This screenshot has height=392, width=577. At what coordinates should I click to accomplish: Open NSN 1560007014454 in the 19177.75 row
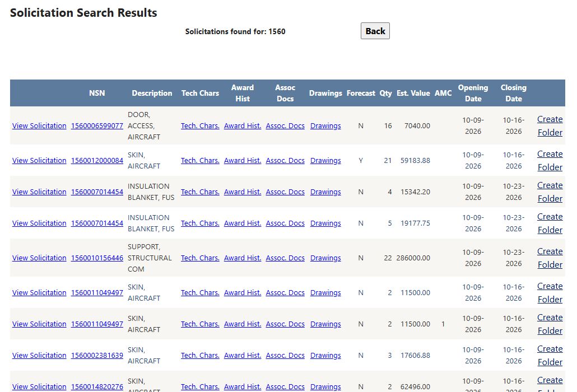(97, 223)
